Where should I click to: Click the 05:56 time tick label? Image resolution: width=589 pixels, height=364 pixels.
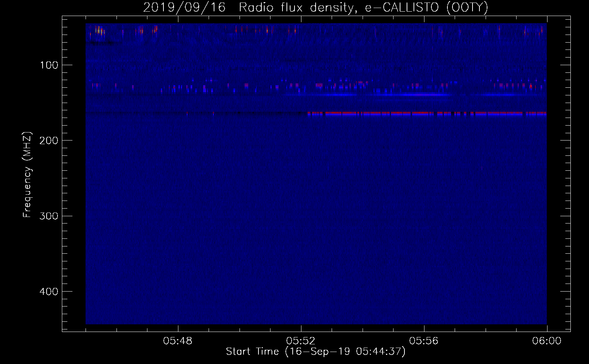click(424, 341)
